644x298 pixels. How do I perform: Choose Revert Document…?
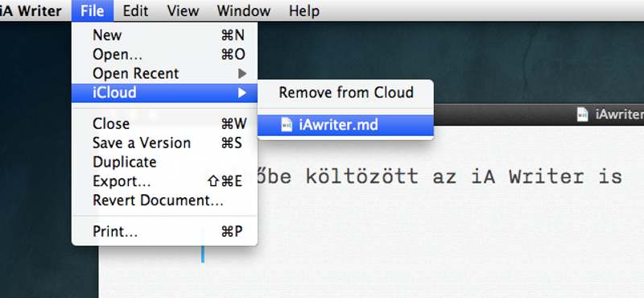point(165,201)
